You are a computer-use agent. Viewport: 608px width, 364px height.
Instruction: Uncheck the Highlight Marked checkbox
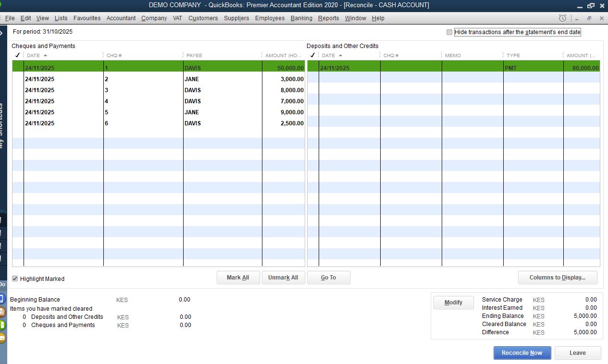pyautogui.click(x=15, y=279)
